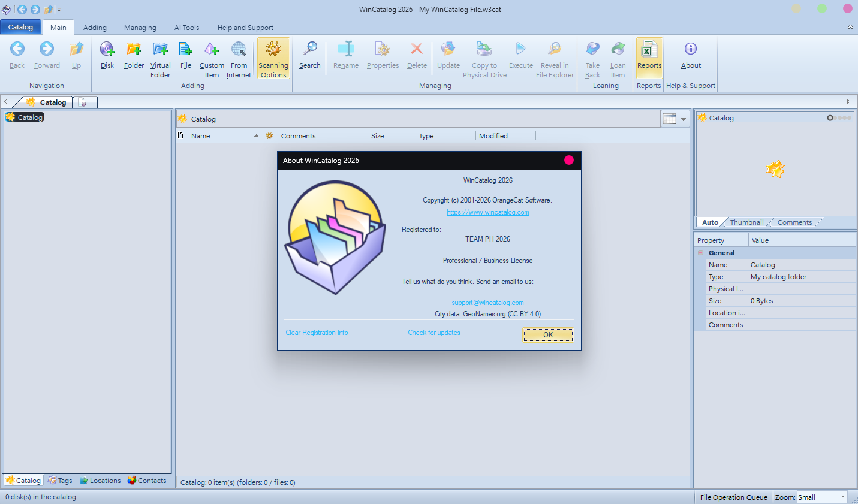This screenshot has width=858, height=504.
Task: Collapse the ribbon with the top-right chevron
Action: (x=850, y=27)
